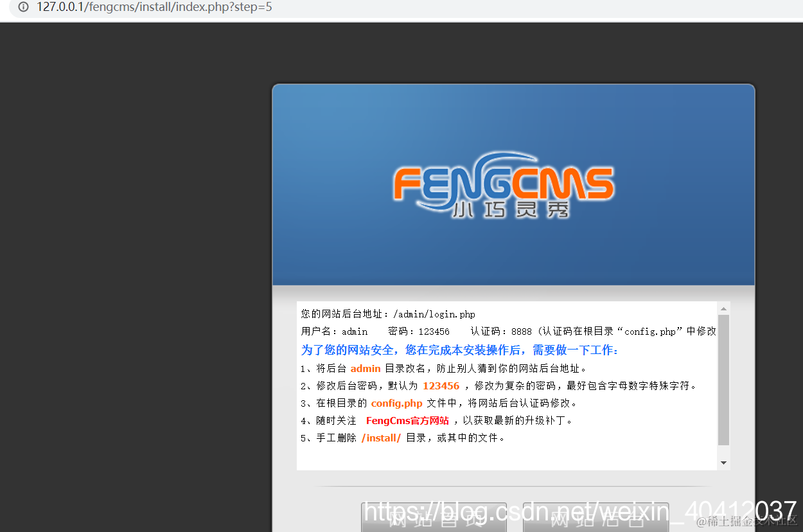Click the highlighted config.php file name
The width and height of the screenshot is (803, 532).
(396, 403)
